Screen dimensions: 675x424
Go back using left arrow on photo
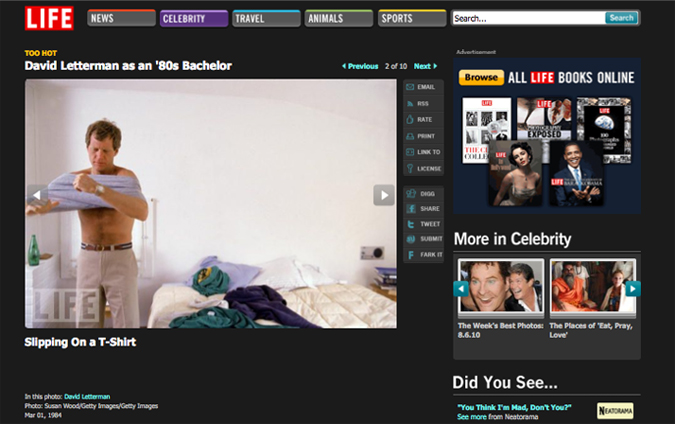pos(37,195)
